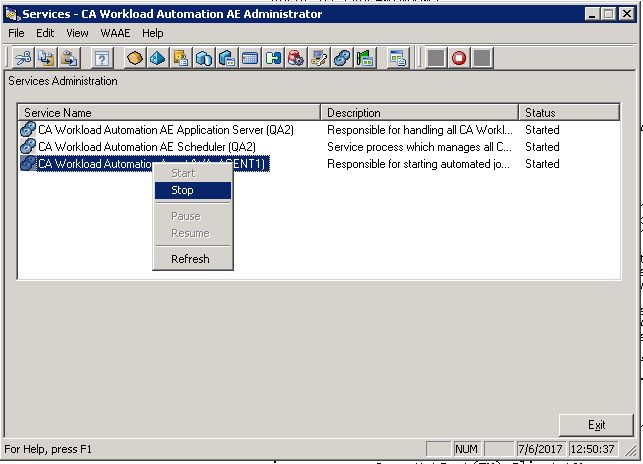Click the application icon in the title bar

click(x=13, y=14)
